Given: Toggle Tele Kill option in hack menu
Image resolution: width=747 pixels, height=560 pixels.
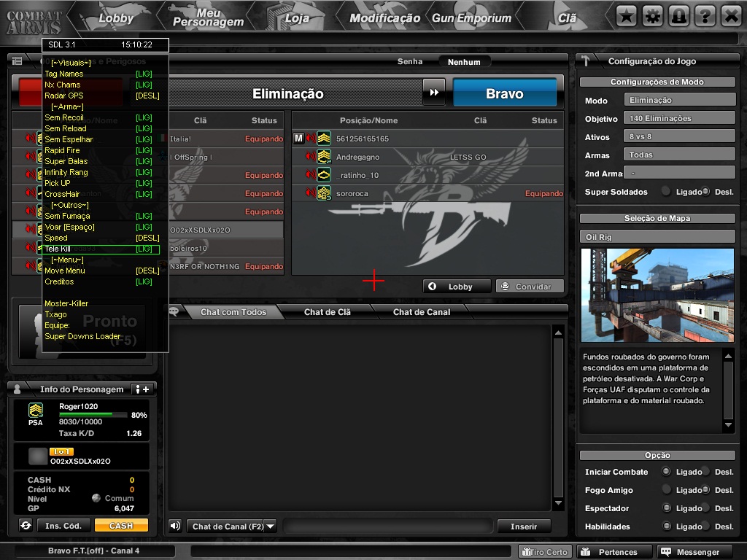Looking at the screenshot, I should click(101, 249).
